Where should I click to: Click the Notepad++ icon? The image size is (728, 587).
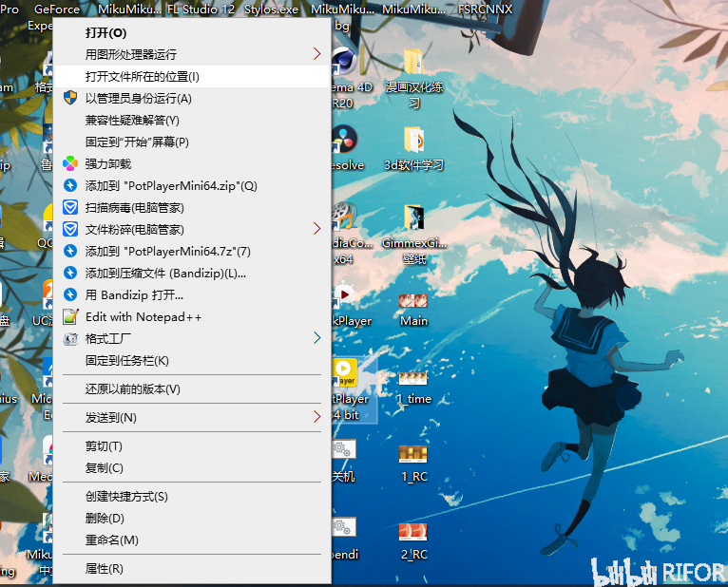(70, 316)
